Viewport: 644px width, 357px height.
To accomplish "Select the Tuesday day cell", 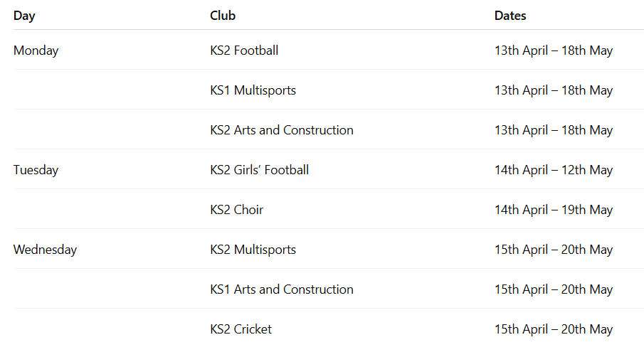I will (x=36, y=170).
